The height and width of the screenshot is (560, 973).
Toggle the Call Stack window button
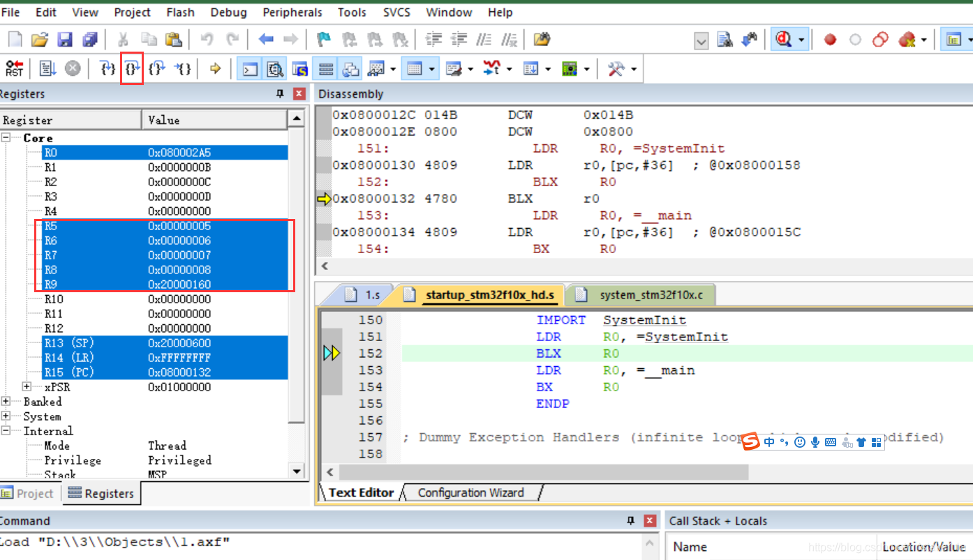350,69
